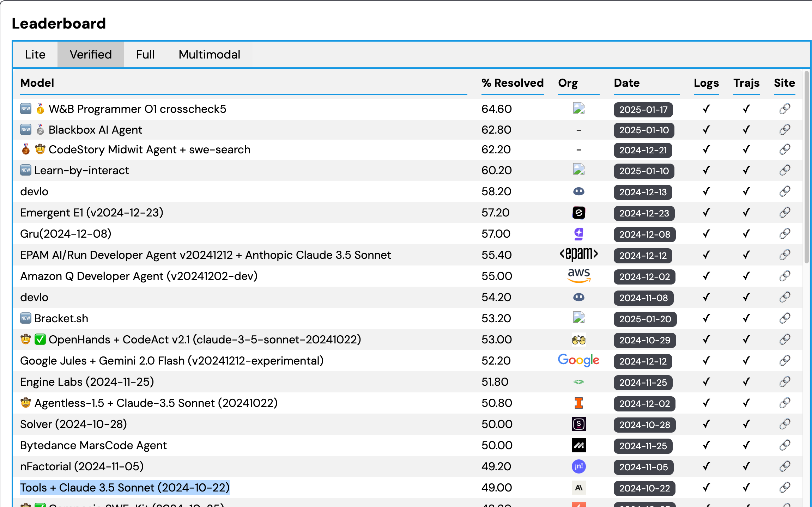812x507 pixels.
Task: Click the Blackbox AI Agent model name
Action: pos(95,130)
